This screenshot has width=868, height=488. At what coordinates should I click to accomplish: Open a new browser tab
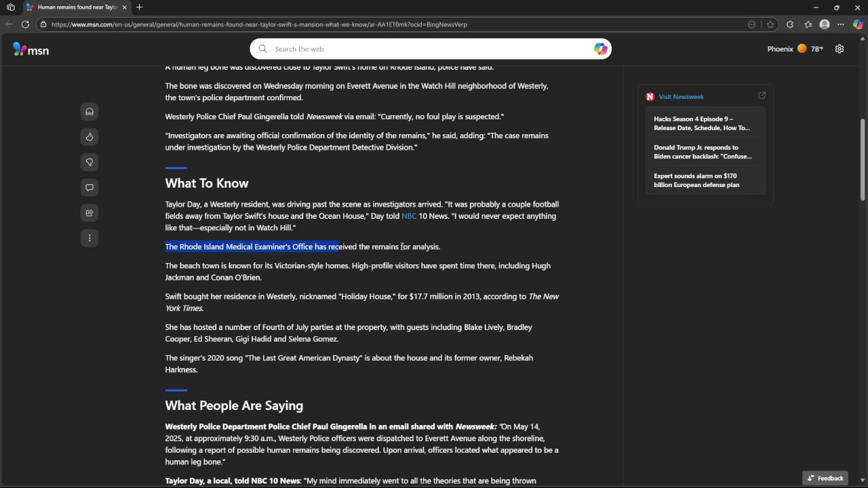pos(139,7)
